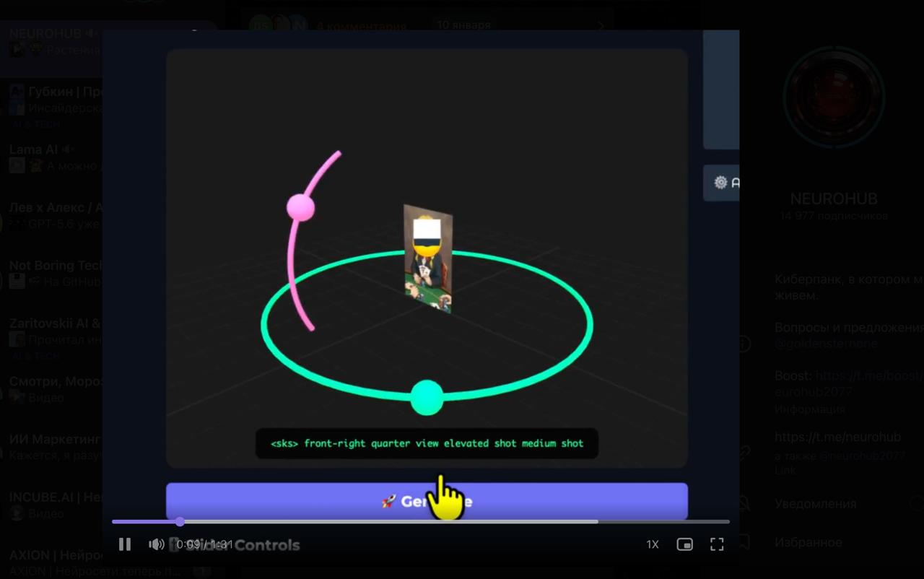Click the NEUROHUB channel avatar in the profile panel

click(834, 97)
